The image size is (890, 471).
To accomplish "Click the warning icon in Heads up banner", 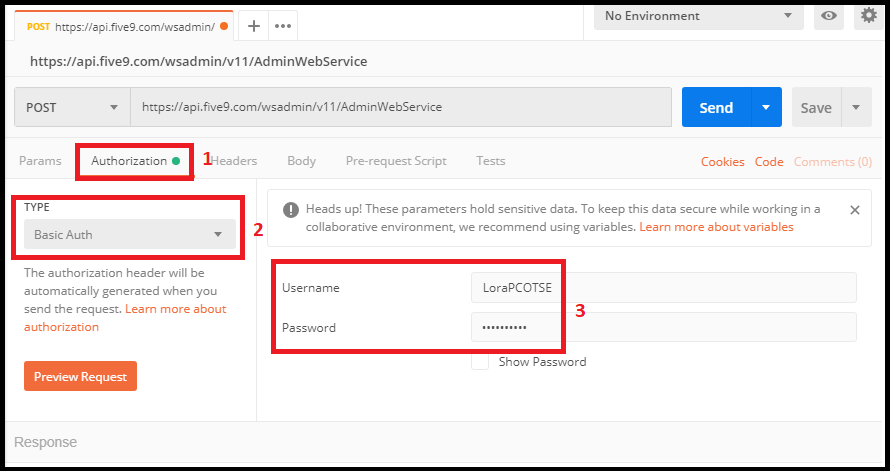I will click(291, 210).
